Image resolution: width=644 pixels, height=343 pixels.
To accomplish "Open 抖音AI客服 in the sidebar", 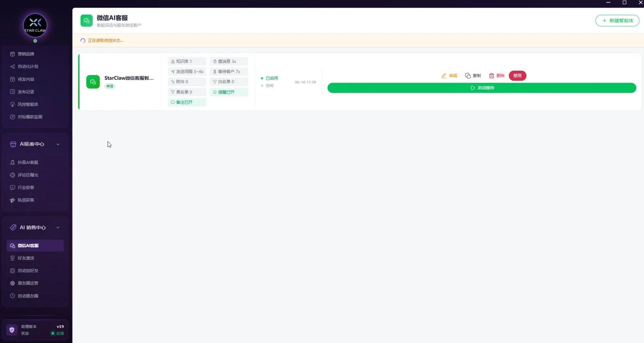I will (35, 162).
